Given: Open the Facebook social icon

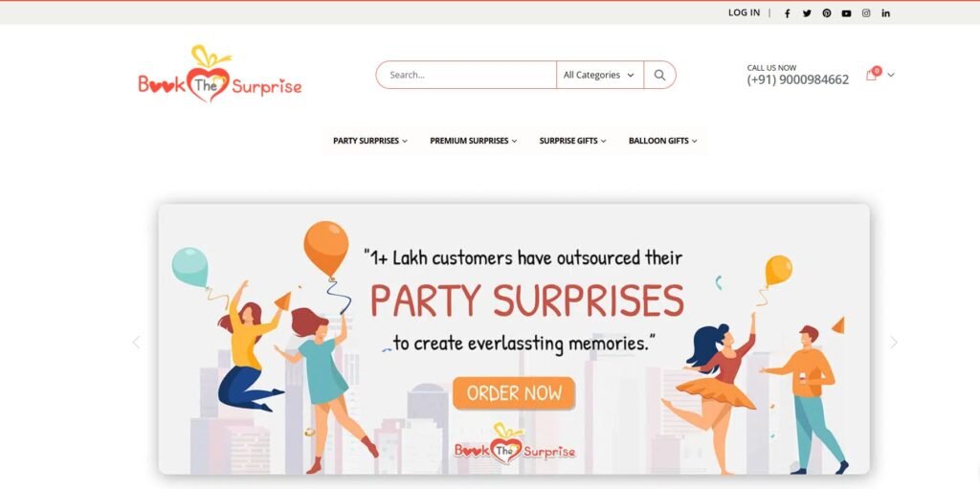Looking at the screenshot, I should point(787,13).
